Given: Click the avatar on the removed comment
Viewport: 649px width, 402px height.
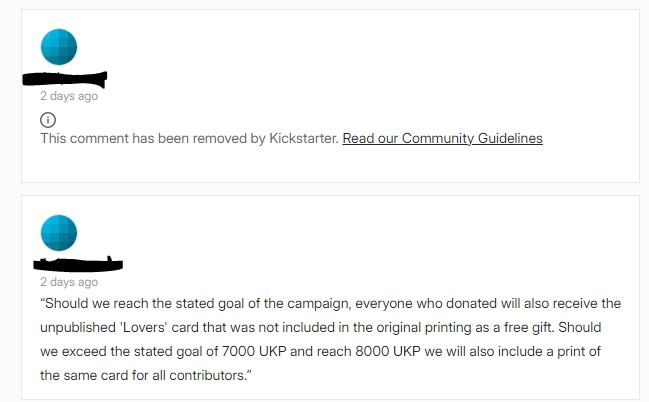Looking at the screenshot, I should pyautogui.click(x=59, y=47).
